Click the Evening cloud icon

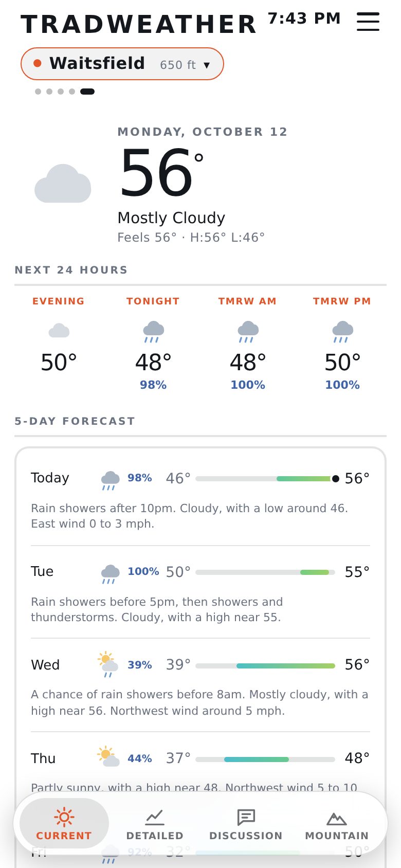[x=59, y=331]
